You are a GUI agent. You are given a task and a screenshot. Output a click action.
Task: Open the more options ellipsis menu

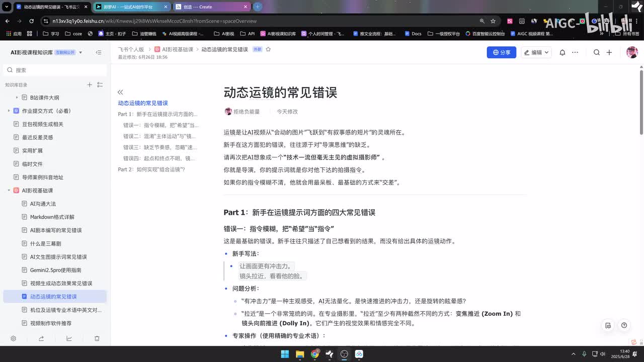(575, 52)
